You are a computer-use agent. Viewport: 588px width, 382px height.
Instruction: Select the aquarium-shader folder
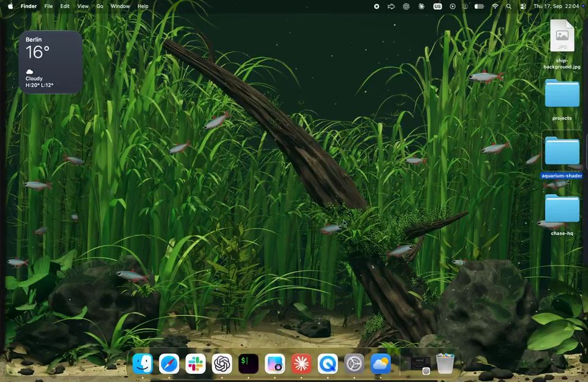click(562, 155)
